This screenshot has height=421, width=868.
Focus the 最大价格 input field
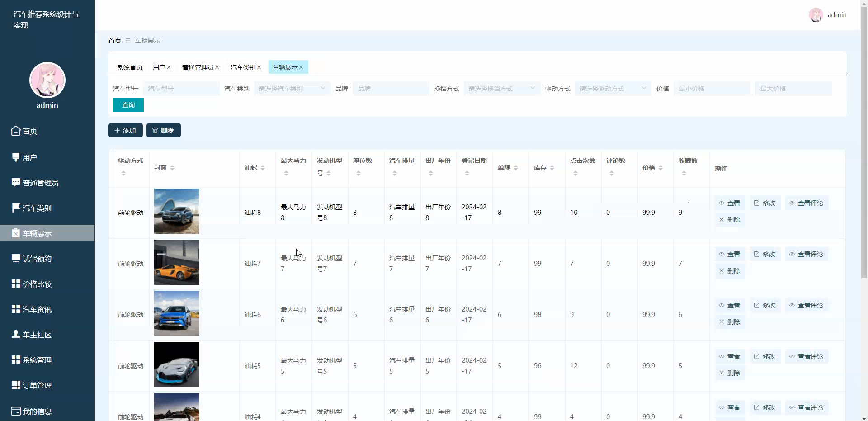tap(793, 89)
